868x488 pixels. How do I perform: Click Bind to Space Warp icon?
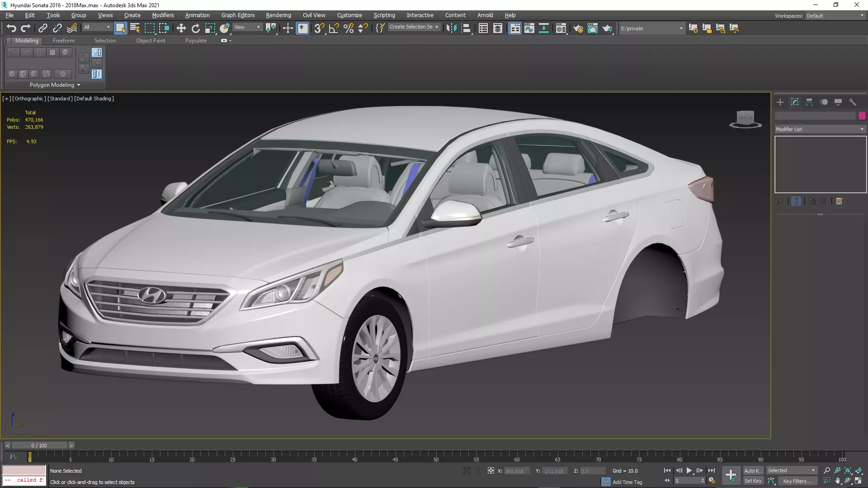pos(72,28)
